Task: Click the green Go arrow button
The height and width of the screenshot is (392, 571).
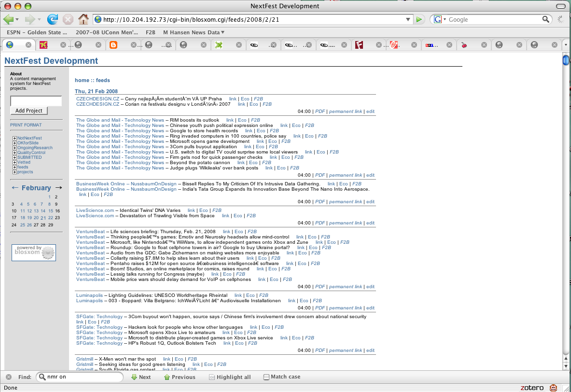Action: click(x=419, y=20)
